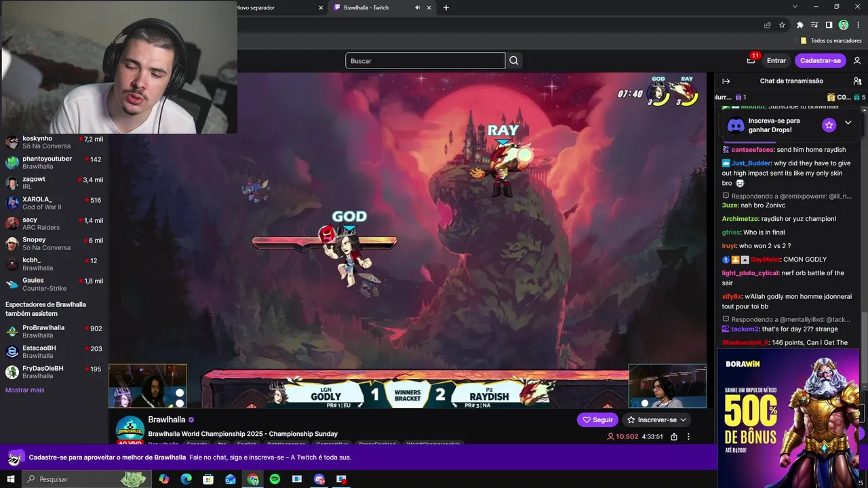The height and width of the screenshot is (488, 868).
Task: Open Chrome extensions puzzle icon
Action: (800, 25)
